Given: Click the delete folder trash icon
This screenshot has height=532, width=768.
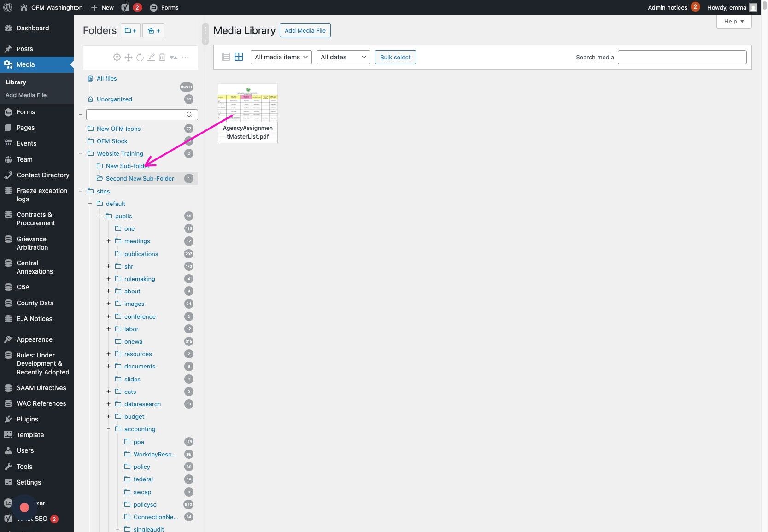Looking at the screenshot, I should point(162,58).
